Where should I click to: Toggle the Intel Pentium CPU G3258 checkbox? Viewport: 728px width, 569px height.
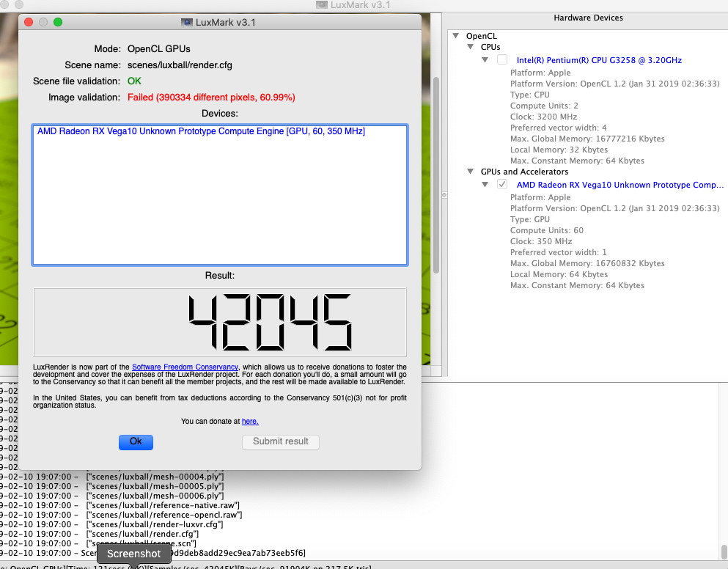[502, 60]
